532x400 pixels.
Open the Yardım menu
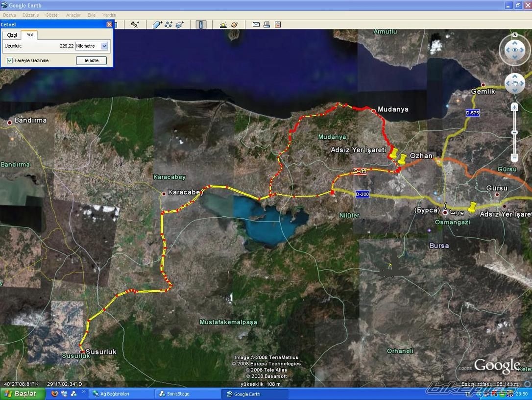pos(109,15)
